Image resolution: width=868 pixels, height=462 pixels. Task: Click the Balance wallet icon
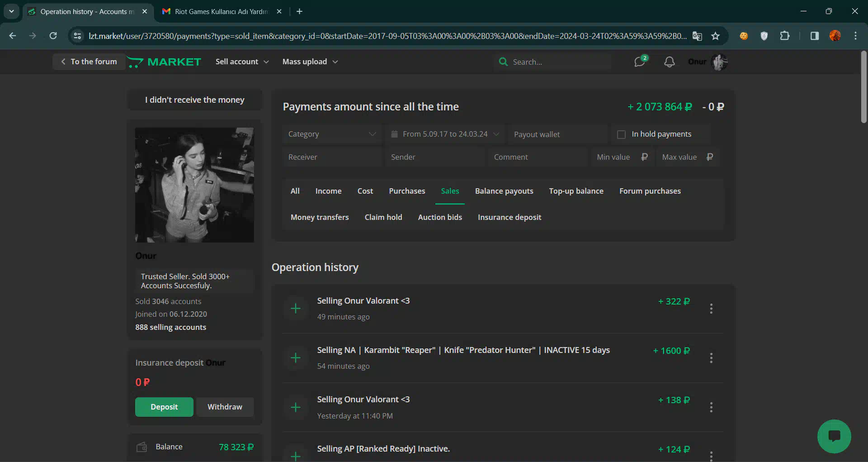click(x=142, y=447)
